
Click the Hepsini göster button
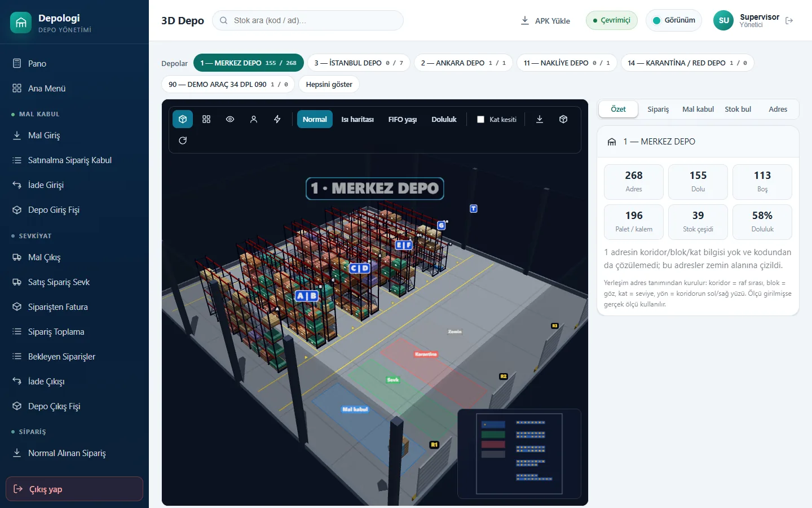pyautogui.click(x=329, y=84)
